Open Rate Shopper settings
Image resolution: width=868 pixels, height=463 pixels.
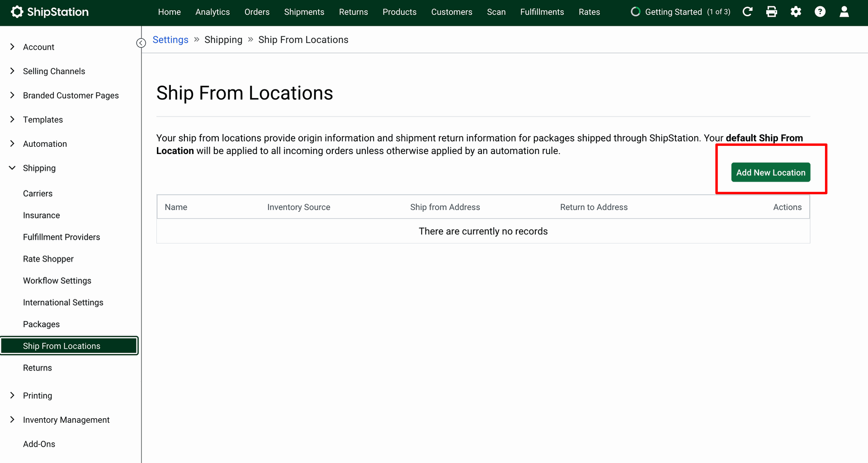[48, 259]
